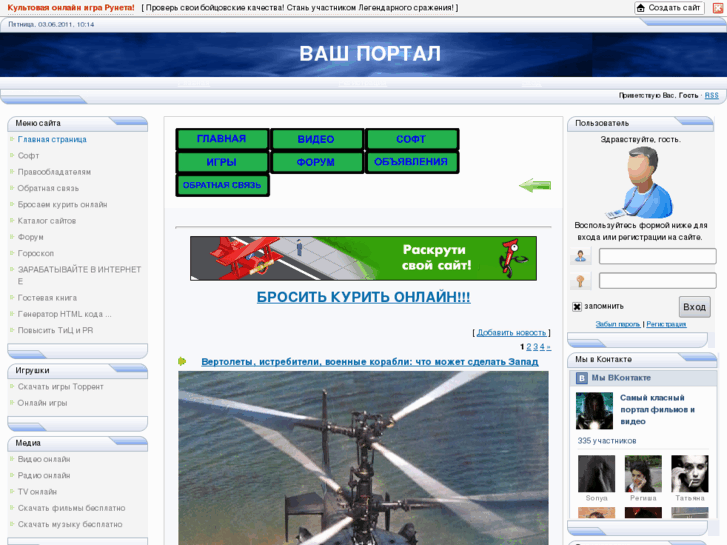Open Повысить ТиЦ и PR sidebar link

[x=55, y=330]
